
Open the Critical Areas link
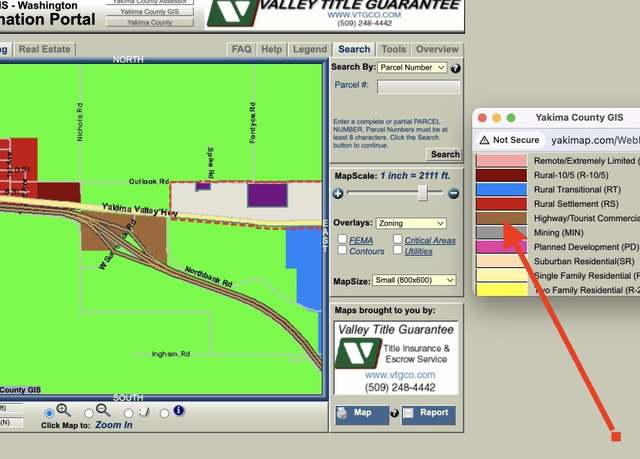click(x=430, y=241)
